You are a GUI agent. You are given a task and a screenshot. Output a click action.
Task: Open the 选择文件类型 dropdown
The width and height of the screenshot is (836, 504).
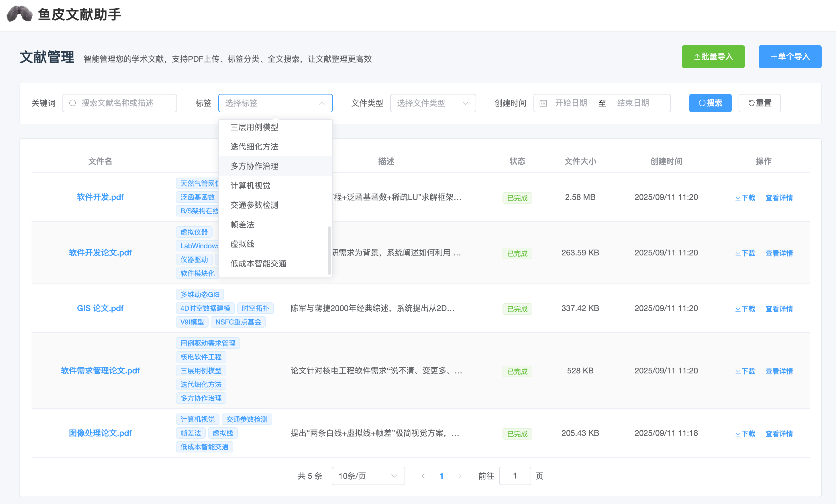tap(433, 103)
